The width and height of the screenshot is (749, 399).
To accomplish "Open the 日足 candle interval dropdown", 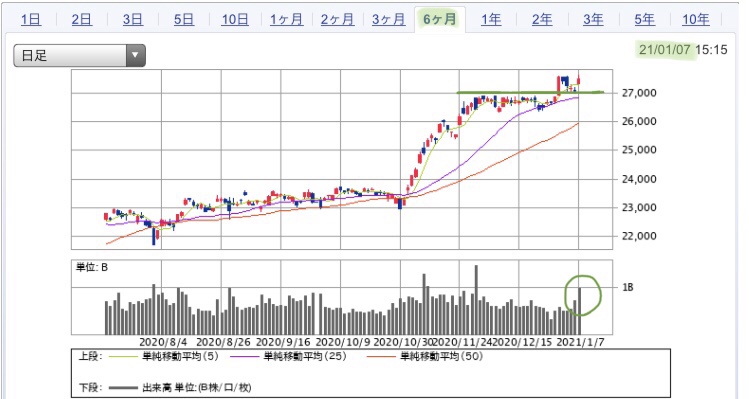I will point(79,55).
